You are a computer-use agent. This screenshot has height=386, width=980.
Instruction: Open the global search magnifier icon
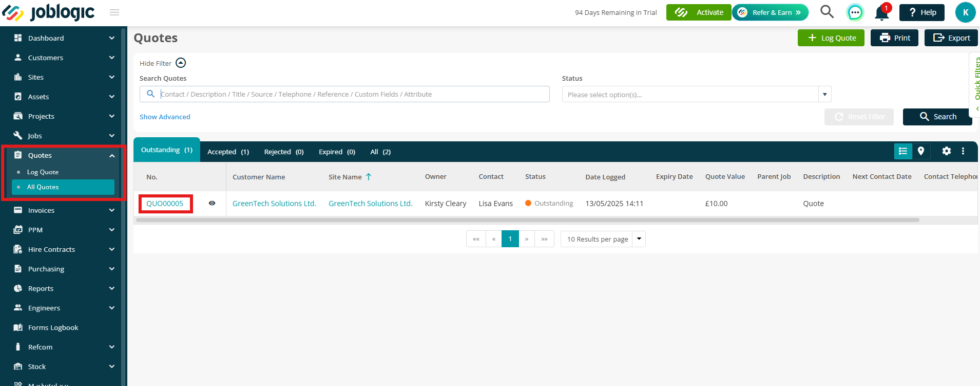[x=827, y=12]
